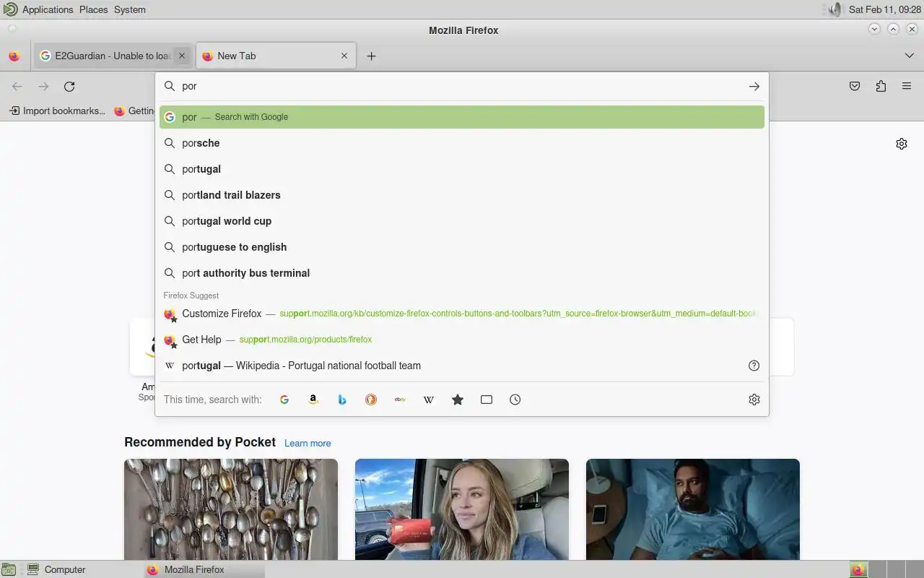Select the New Tab tab
The image size is (924, 578).
coord(275,56)
